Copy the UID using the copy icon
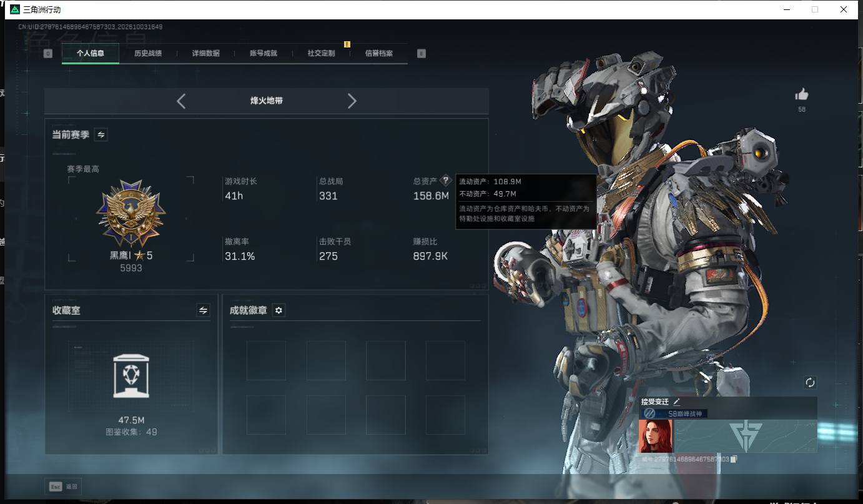Viewport: 863px width, 504px height. click(x=734, y=459)
